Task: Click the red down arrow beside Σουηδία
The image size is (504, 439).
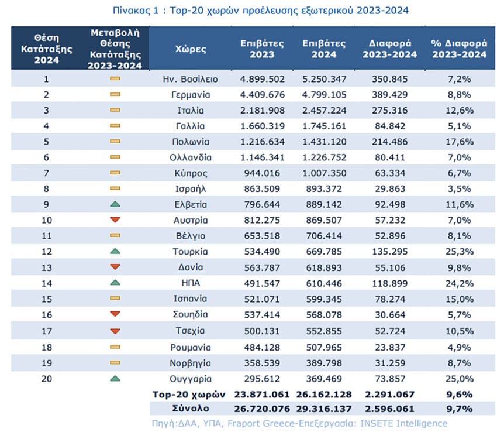Action: tap(115, 314)
